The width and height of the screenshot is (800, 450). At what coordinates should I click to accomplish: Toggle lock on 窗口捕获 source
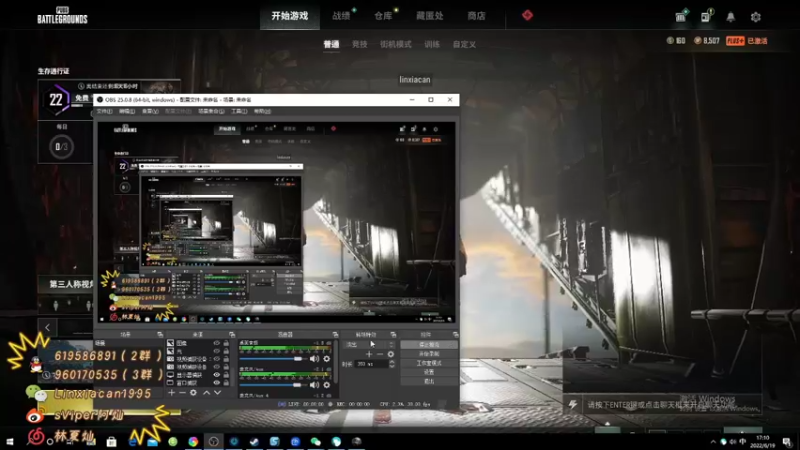click(x=226, y=383)
